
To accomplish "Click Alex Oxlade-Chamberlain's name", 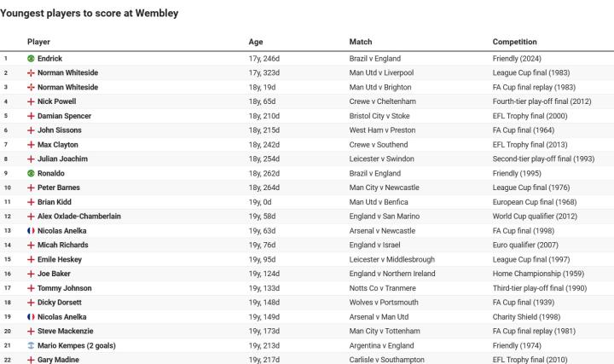I will point(79,217).
